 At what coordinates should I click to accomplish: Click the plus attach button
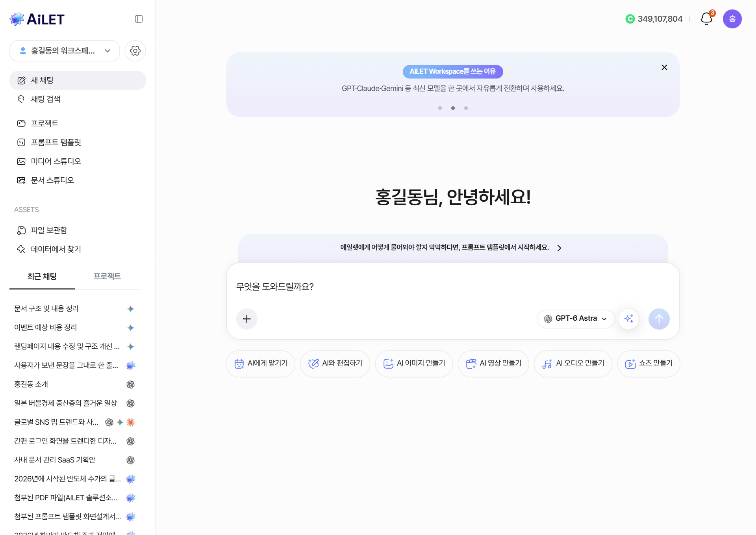pos(247,319)
